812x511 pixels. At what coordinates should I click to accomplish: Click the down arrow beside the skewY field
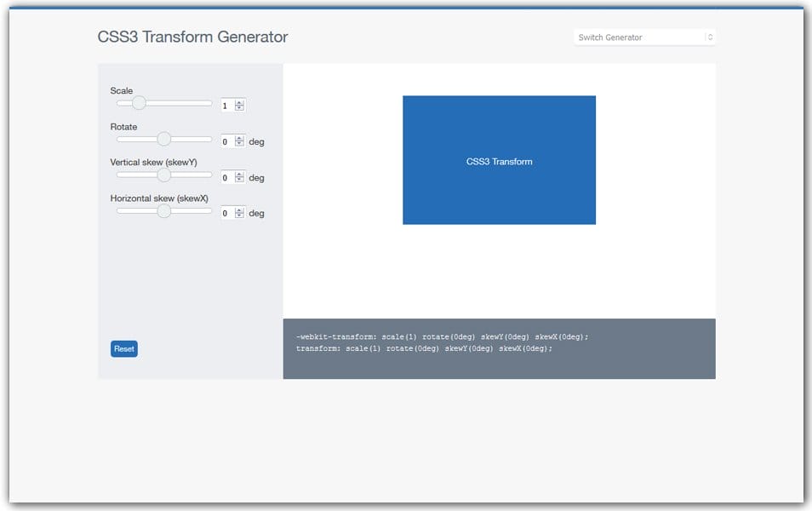239,180
